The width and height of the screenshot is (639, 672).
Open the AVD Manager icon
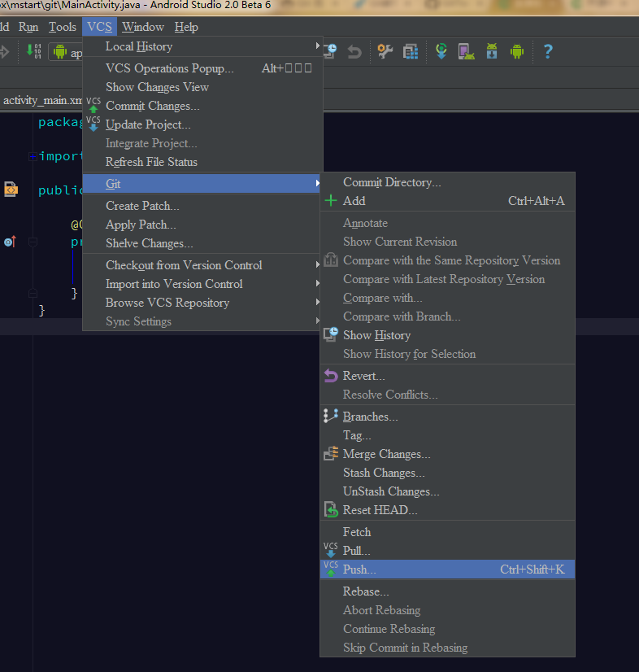click(x=466, y=51)
